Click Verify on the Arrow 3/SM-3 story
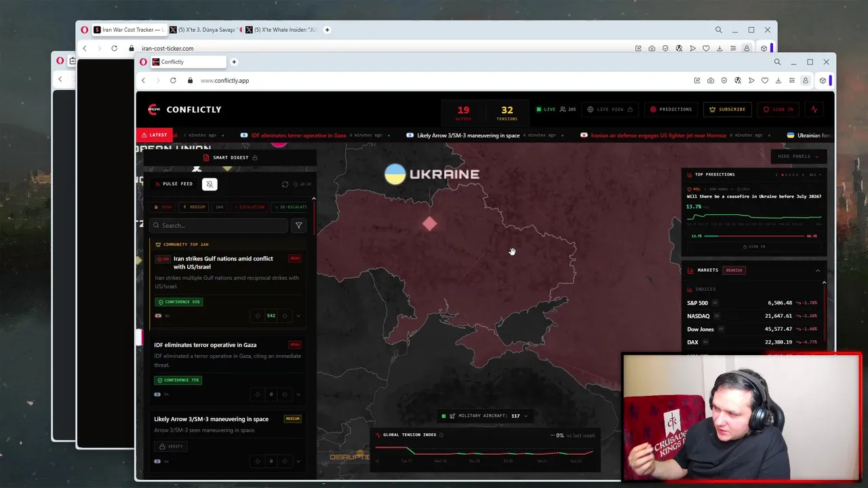Viewport: 868px width, 488px height. click(x=171, y=447)
